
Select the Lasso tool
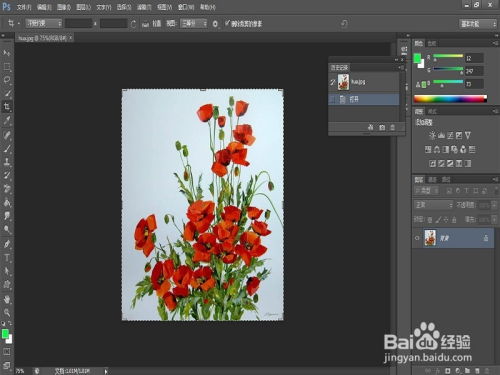[x=7, y=80]
